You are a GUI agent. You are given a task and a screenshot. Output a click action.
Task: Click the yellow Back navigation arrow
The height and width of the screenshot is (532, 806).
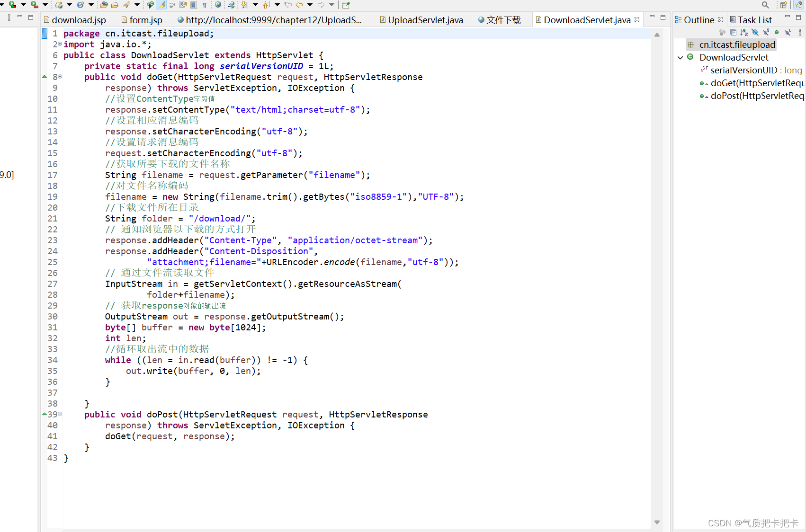(299, 5)
